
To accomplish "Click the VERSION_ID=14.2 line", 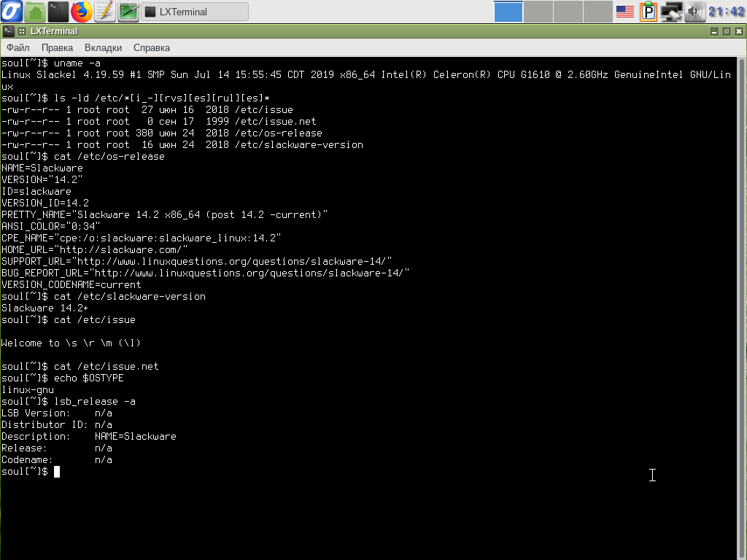I will tap(45, 203).
